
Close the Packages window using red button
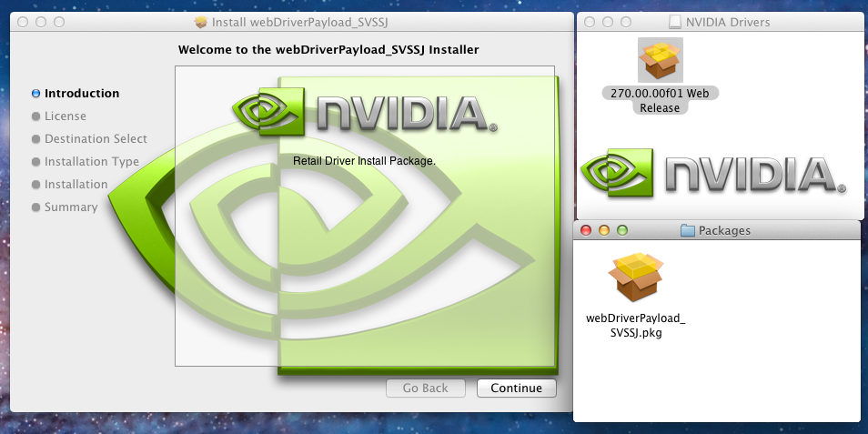pyautogui.click(x=586, y=230)
